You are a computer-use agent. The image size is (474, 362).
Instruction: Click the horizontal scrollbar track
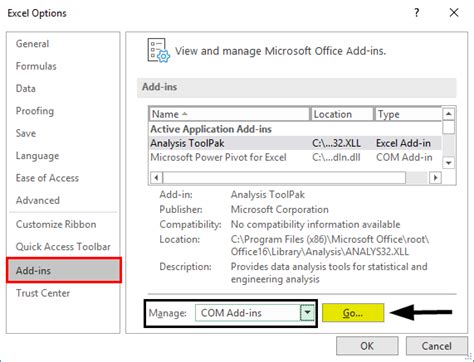click(x=417, y=177)
